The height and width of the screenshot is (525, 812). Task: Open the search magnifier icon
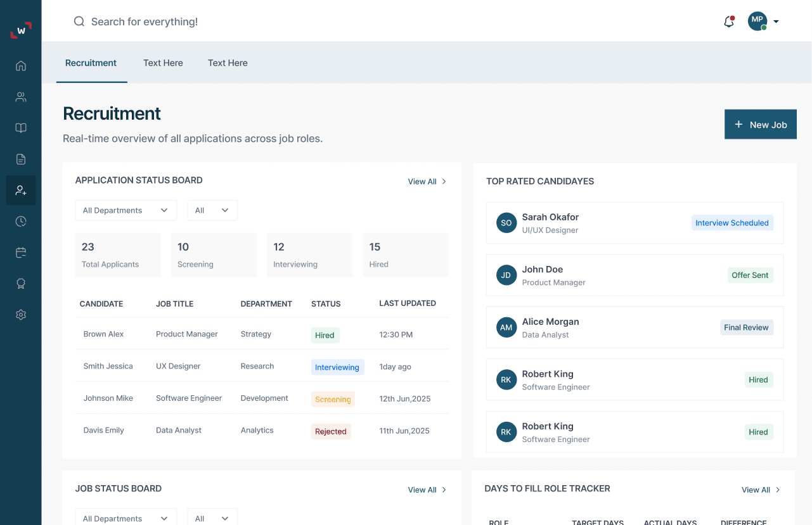click(79, 21)
